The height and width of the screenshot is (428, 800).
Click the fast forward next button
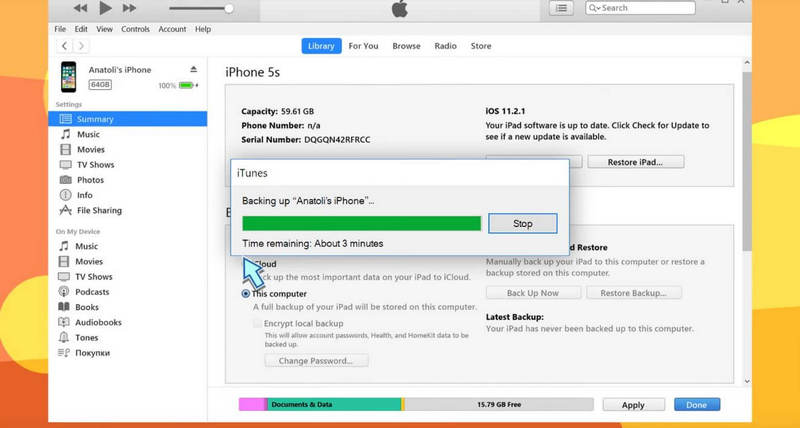(x=130, y=8)
